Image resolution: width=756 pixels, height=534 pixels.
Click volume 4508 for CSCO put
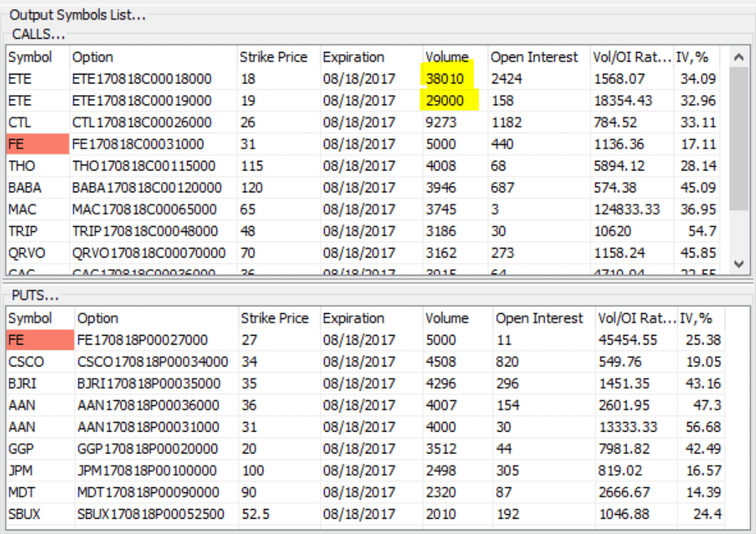pyautogui.click(x=441, y=362)
